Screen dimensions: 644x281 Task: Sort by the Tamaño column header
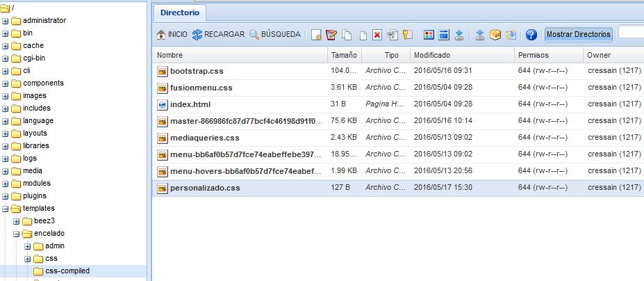point(344,55)
